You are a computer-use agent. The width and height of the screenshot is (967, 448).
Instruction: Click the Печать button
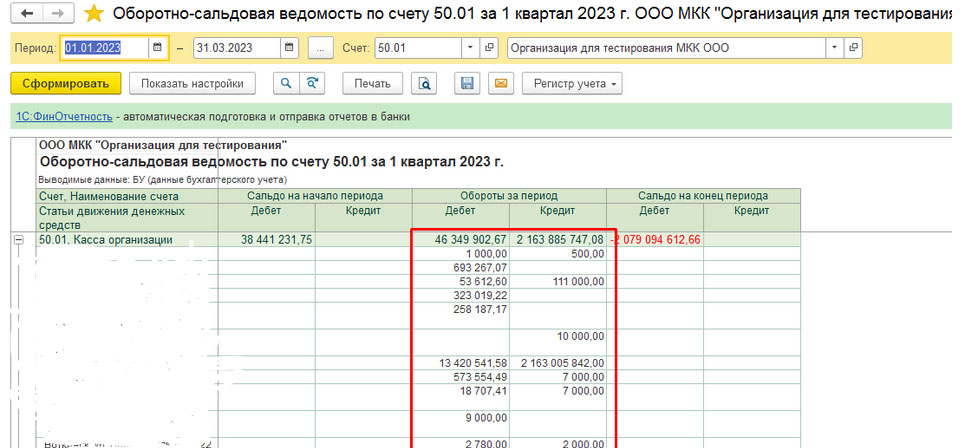(x=372, y=84)
